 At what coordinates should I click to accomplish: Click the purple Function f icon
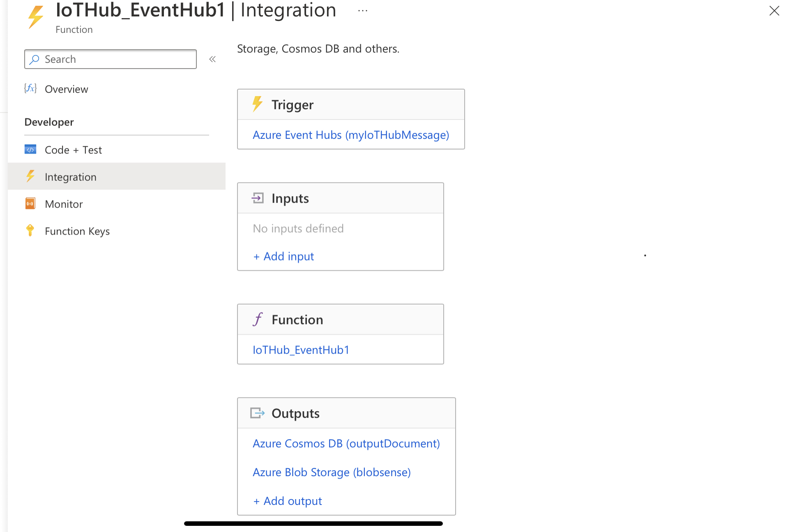click(x=258, y=319)
